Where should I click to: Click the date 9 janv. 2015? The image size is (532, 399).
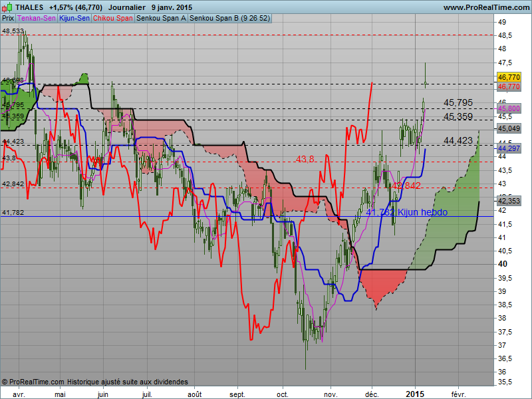[x=172, y=7]
